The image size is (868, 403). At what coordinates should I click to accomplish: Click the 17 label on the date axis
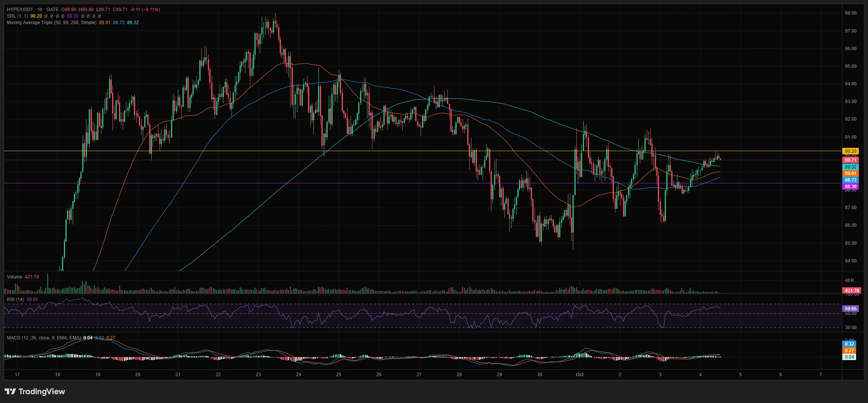pyautogui.click(x=17, y=375)
